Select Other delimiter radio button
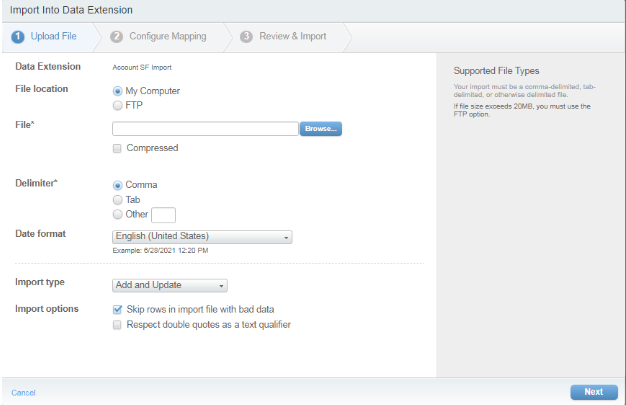This screenshot has width=626, height=405. pyautogui.click(x=118, y=214)
